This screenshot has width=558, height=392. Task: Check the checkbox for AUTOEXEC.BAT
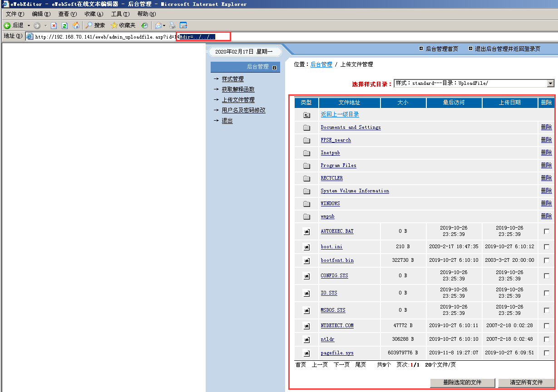coord(546,231)
